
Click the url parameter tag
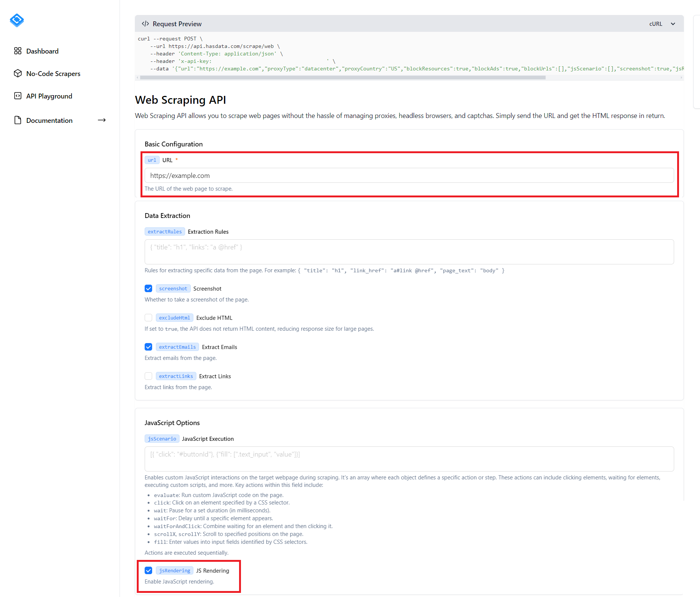[152, 160]
